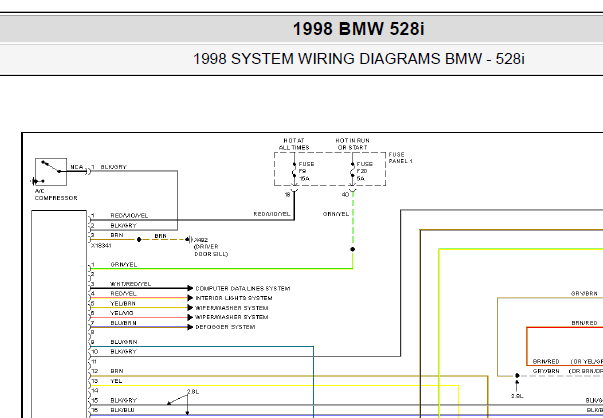Select the DRIVER DOOR SILL text

211,250
